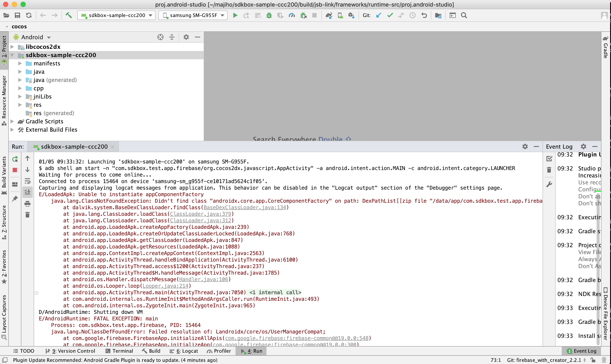
Task: Click Search Everywhere magnifier icon
Action: tap(464, 15)
